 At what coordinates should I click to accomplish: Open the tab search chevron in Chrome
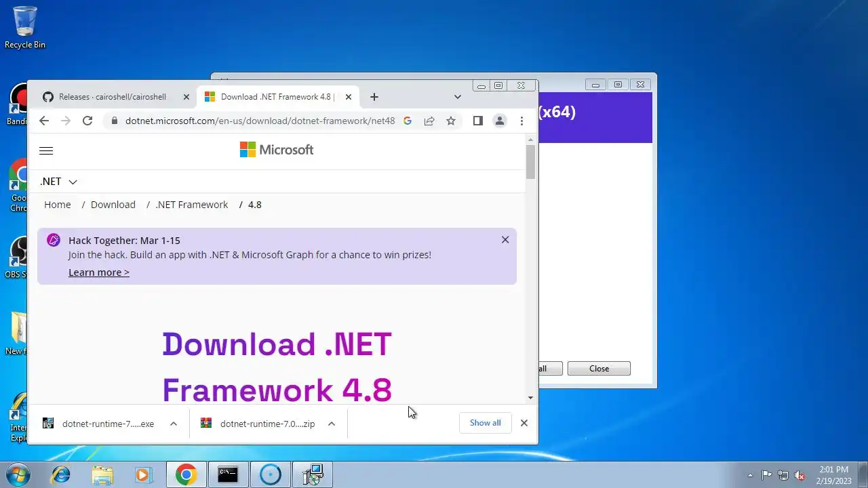(x=458, y=97)
